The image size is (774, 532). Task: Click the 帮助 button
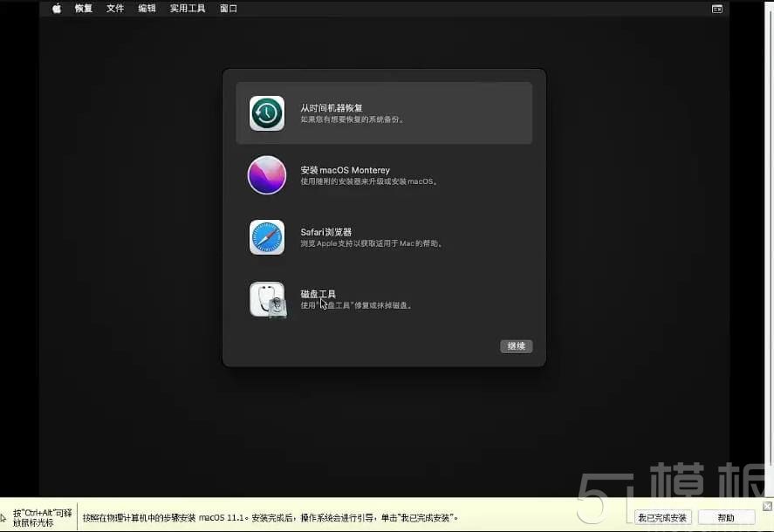727,516
